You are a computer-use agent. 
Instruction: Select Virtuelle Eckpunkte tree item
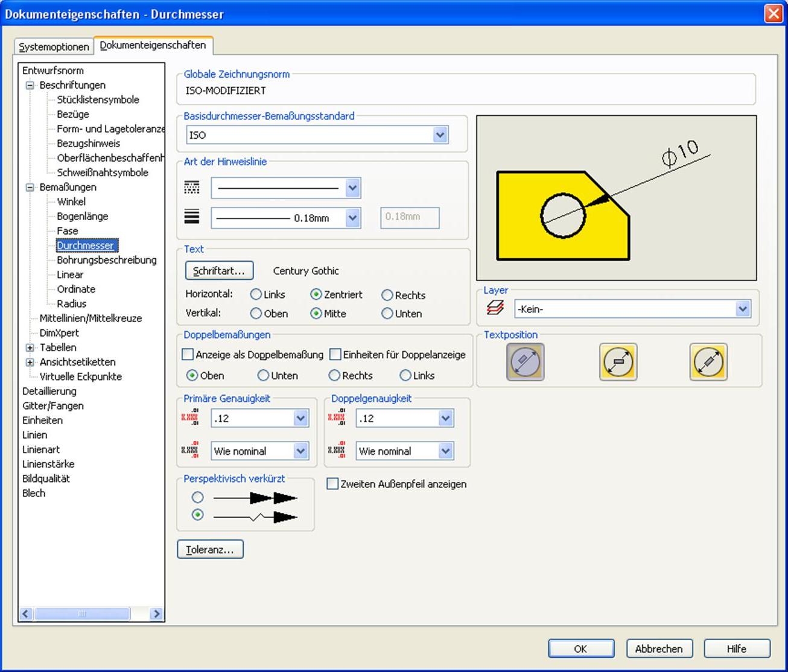pyautogui.click(x=81, y=376)
